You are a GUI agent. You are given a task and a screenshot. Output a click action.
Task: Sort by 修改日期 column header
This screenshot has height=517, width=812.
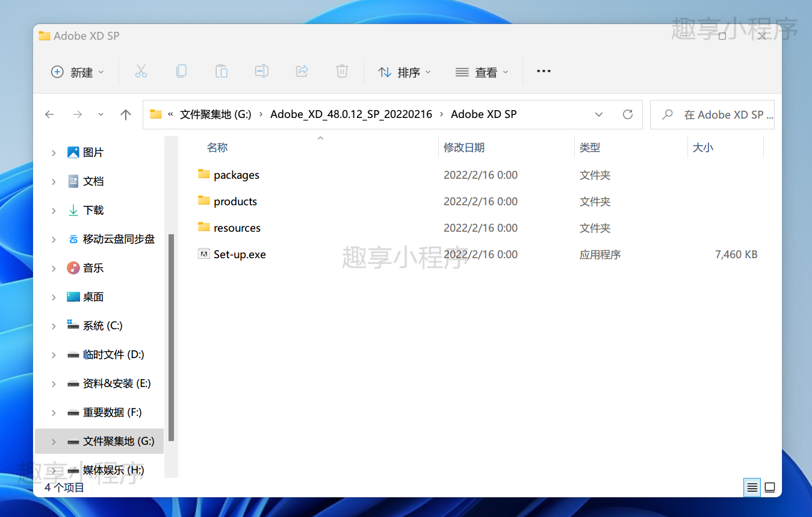pos(464,147)
